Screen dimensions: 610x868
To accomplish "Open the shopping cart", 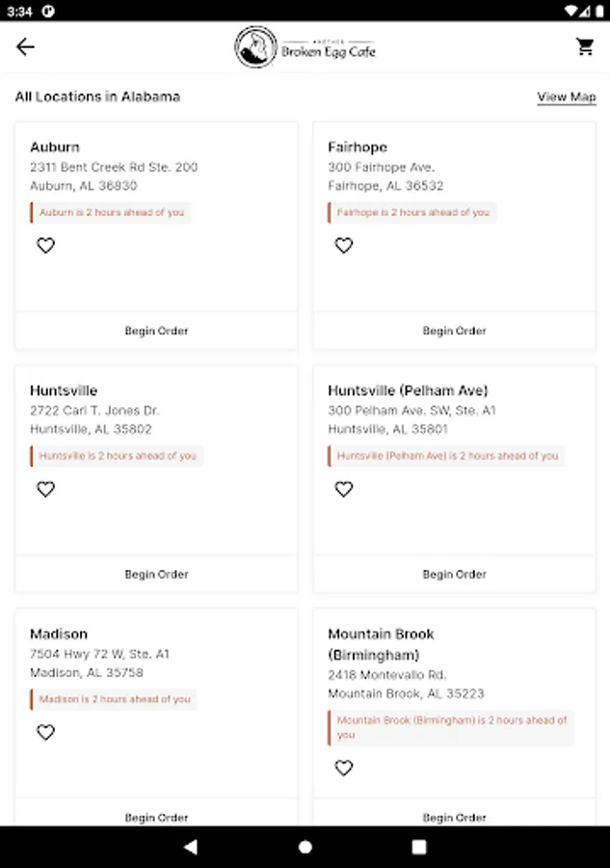I will click(585, 47).
